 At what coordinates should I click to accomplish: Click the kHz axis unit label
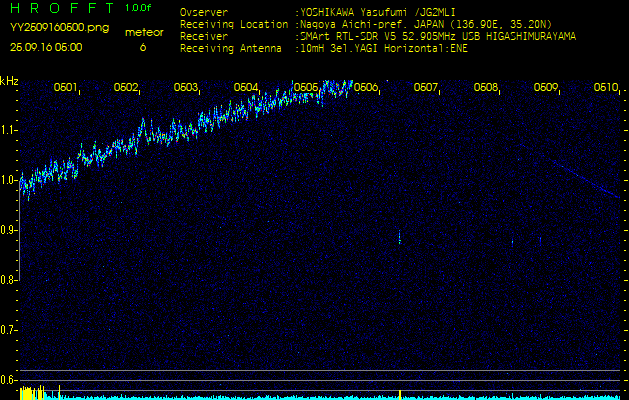click(9, 81)
